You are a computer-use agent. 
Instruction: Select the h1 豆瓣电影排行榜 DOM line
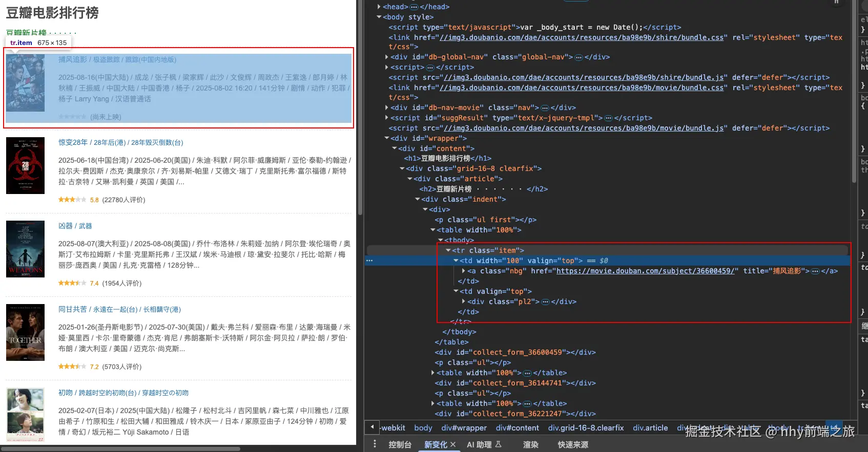tap(447, 158)
